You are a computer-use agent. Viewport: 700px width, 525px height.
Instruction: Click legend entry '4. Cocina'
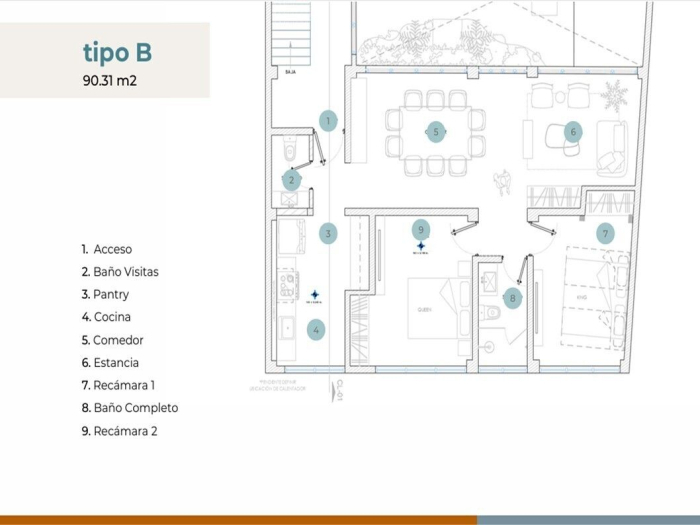106,317
